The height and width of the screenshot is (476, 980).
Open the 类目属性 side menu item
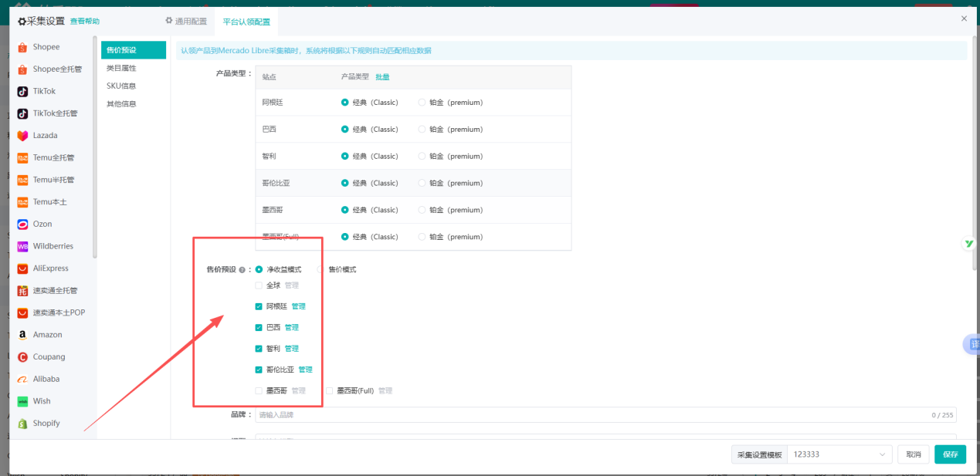121,69
